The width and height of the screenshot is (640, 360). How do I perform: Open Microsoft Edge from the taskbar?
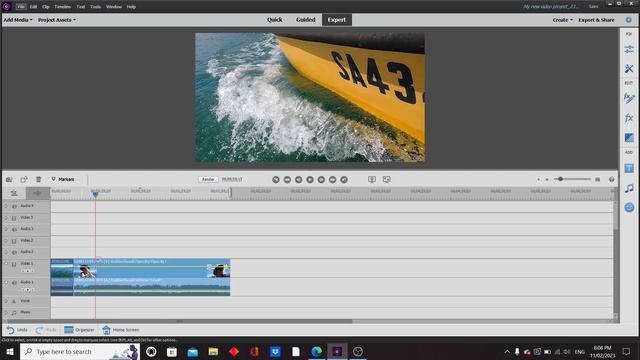click(316, 351)
